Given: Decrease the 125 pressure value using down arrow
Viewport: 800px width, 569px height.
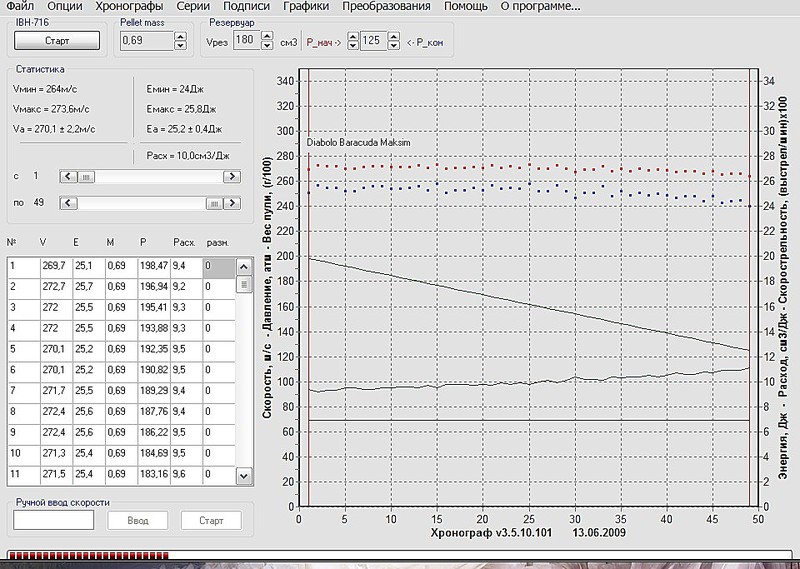Looking at the screenshot, I should (x=395, y=45).
